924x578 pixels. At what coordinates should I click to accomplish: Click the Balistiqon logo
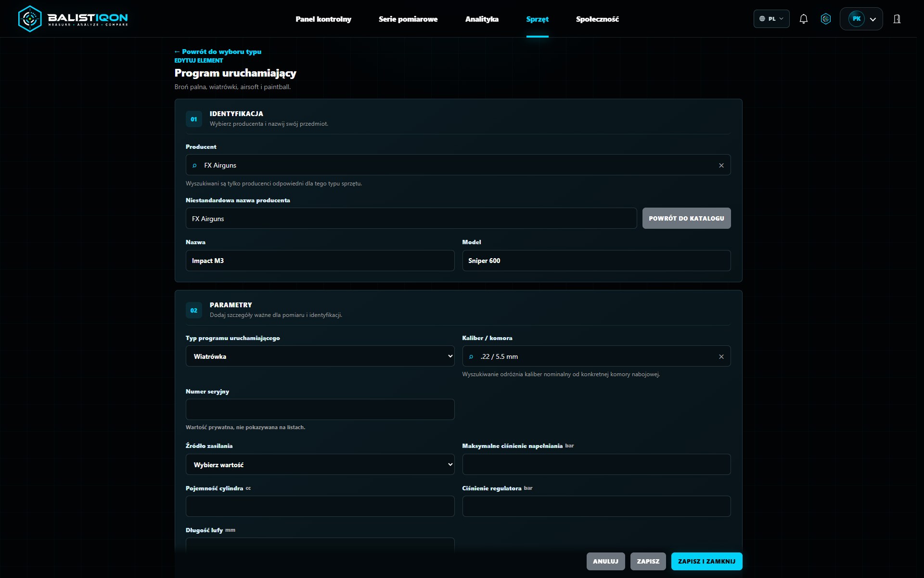[x=73, y=19]
